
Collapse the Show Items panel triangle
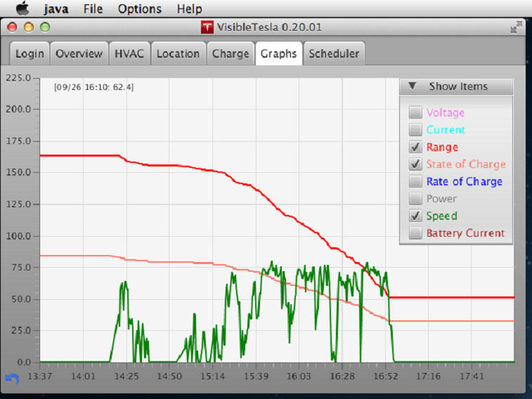pyautogui.click(x=413, y=86)
